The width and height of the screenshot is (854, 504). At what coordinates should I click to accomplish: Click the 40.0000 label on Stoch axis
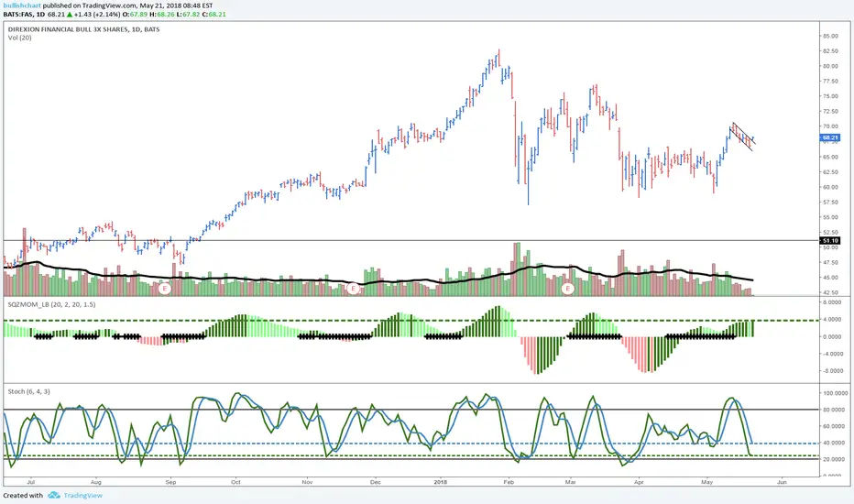pos(833,443)
